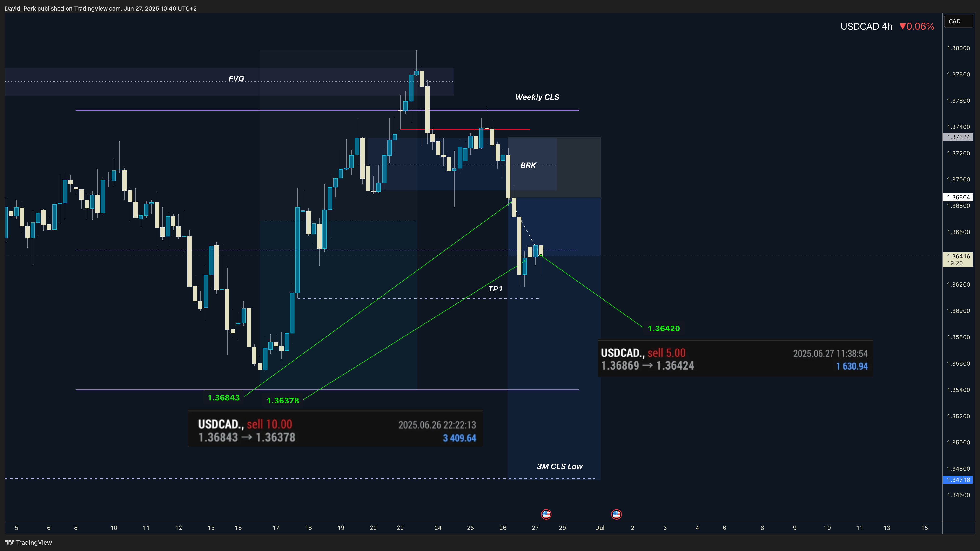Image resolution: width=980 pixels, height=551 pixels.
Task: Click the US economic event flag near 27
Action: coord(546,514)
